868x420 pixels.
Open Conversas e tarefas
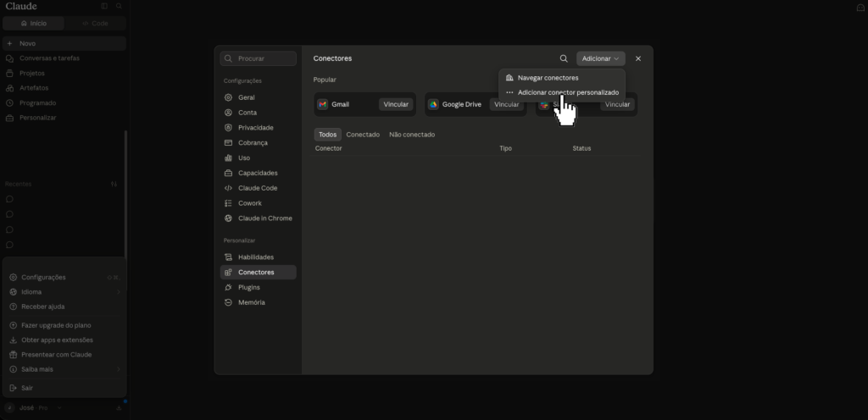pyautogui.click(x=64, y=58)
